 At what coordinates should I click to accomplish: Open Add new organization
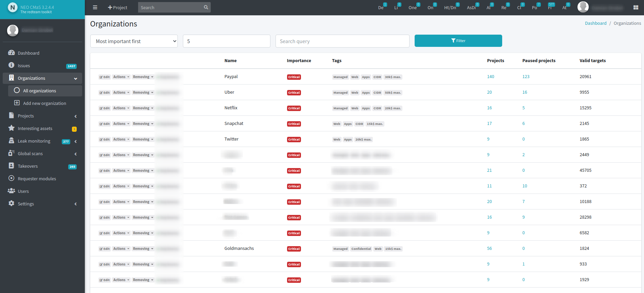click(x=45, y=103)
